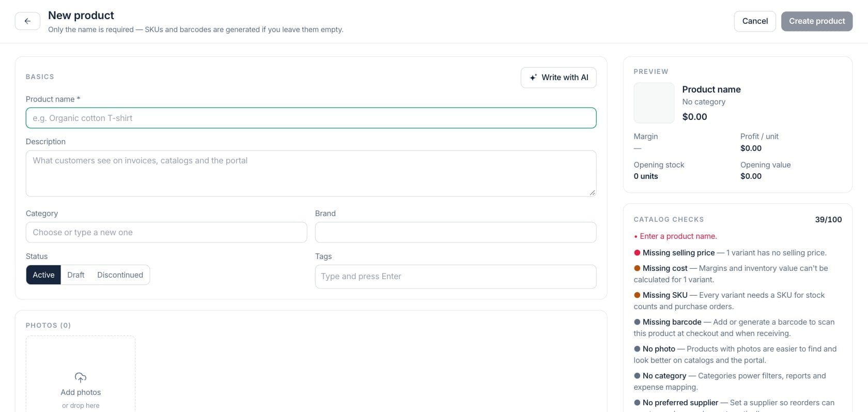Image resolution: width=868 pixels, height=412 pixels.
Task: Focus the Tags input field
Action: pyautogui.click(x=456, y=277)
